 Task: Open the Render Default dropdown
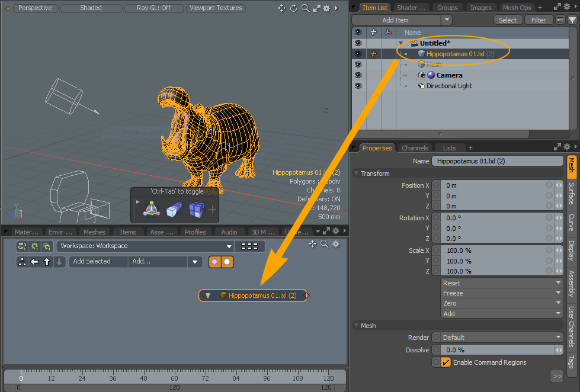501,338
